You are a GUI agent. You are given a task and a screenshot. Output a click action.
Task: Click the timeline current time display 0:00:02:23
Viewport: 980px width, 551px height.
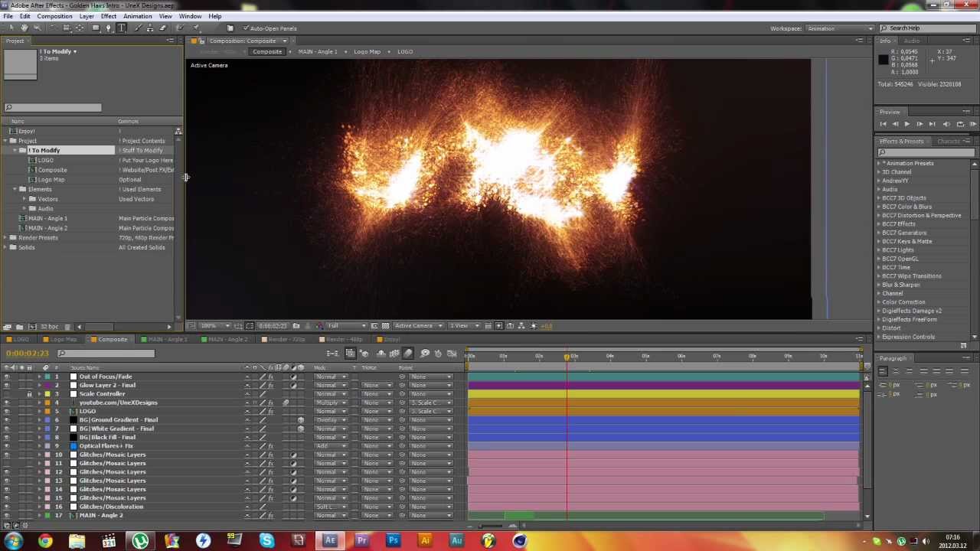[x=28, y=354]
